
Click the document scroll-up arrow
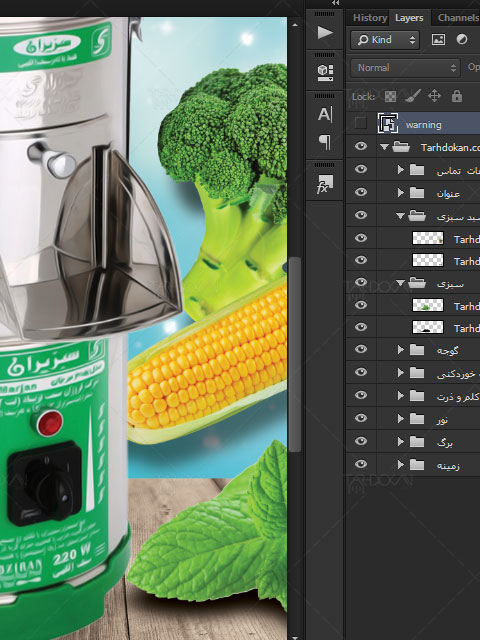pyautogui.click(x=295, y=25)
